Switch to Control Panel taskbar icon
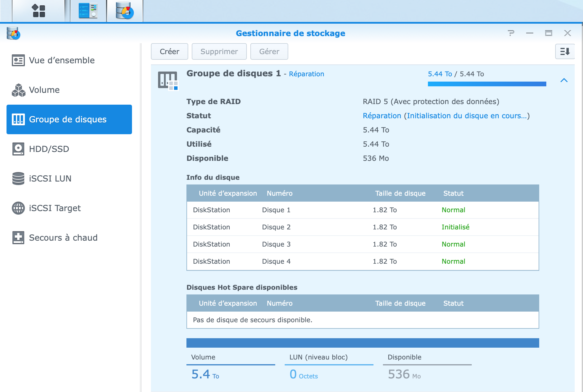Image resolution: width=583 pixels, height=392 pixels. coord(88,11)
